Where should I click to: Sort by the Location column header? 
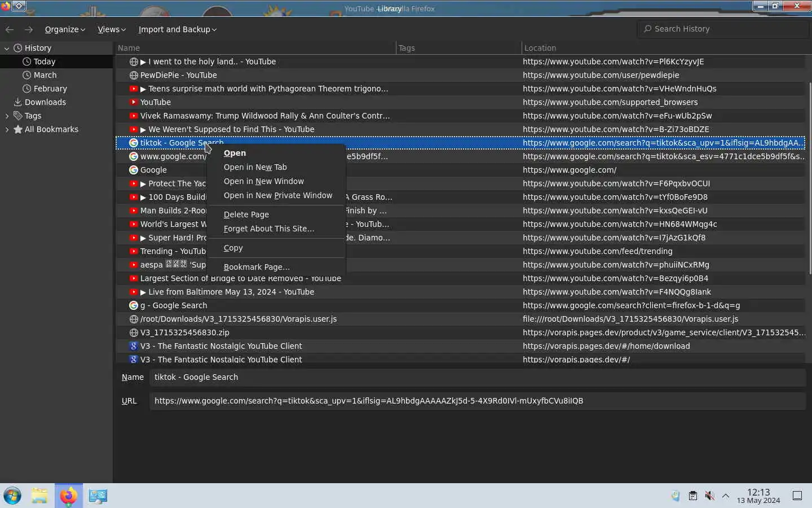(665, 48)
